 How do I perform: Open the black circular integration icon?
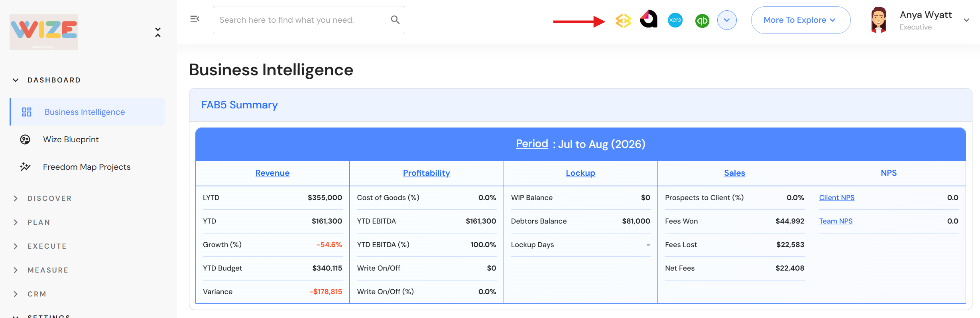point(649,20)
